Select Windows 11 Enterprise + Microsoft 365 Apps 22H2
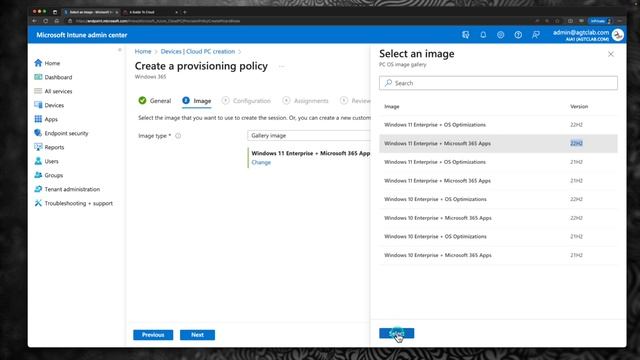This screenshot has height=360, width=640. 498,144
